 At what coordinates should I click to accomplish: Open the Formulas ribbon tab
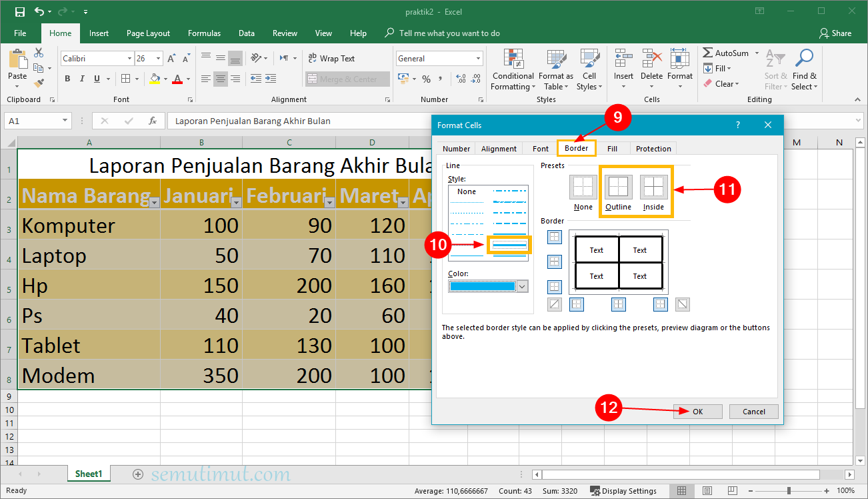tap(204, 33)
